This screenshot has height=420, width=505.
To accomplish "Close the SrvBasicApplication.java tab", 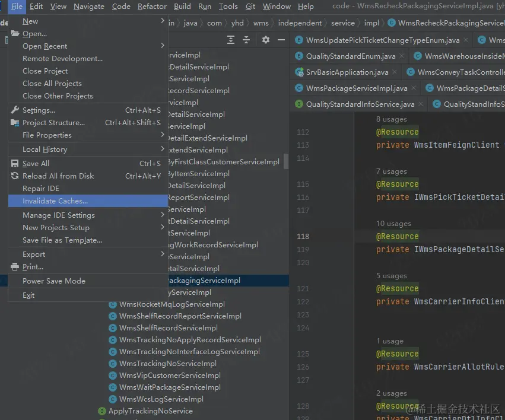I will pos(395,72).
